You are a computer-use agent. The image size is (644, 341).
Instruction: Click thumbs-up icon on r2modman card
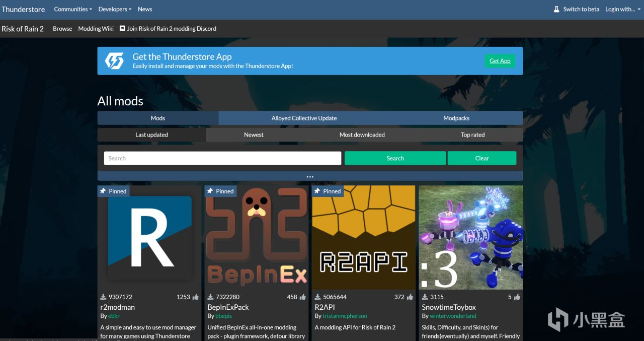pyautogui.click(x=195, y=297)
